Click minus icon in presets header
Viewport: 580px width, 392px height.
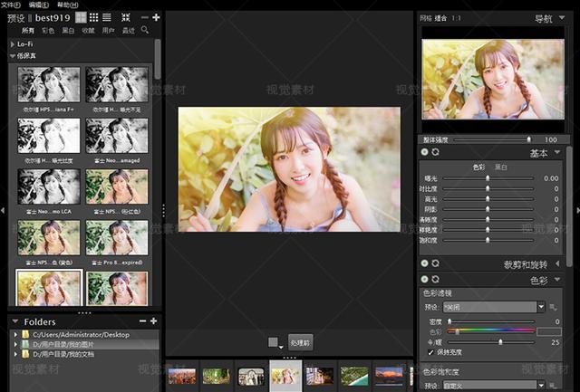point(145,17)
